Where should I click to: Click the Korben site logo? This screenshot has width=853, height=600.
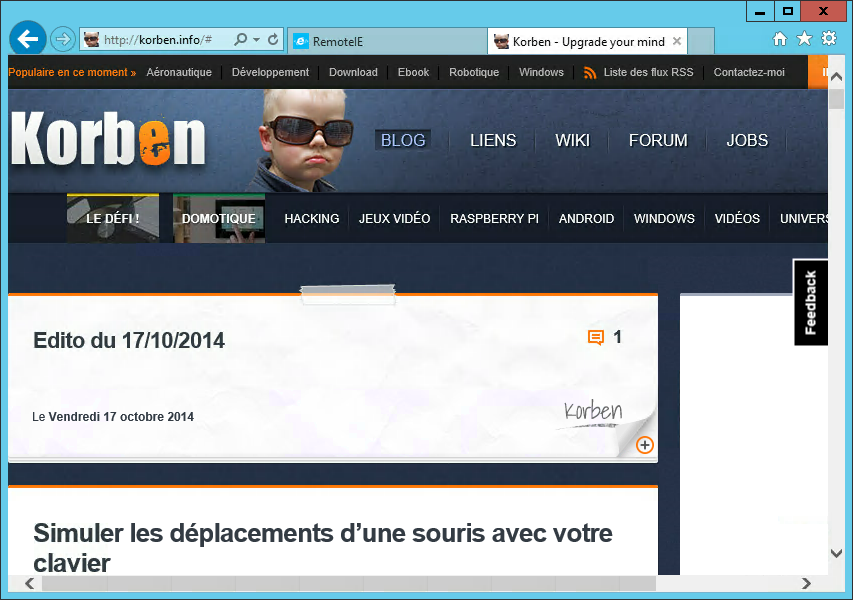point(108,138)
